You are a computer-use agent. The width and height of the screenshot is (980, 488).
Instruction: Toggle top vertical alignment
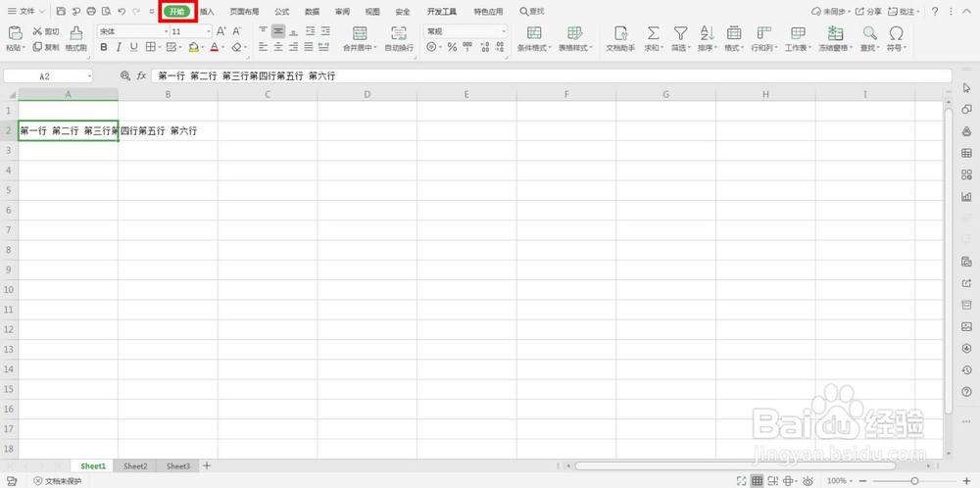coord(263,31)
